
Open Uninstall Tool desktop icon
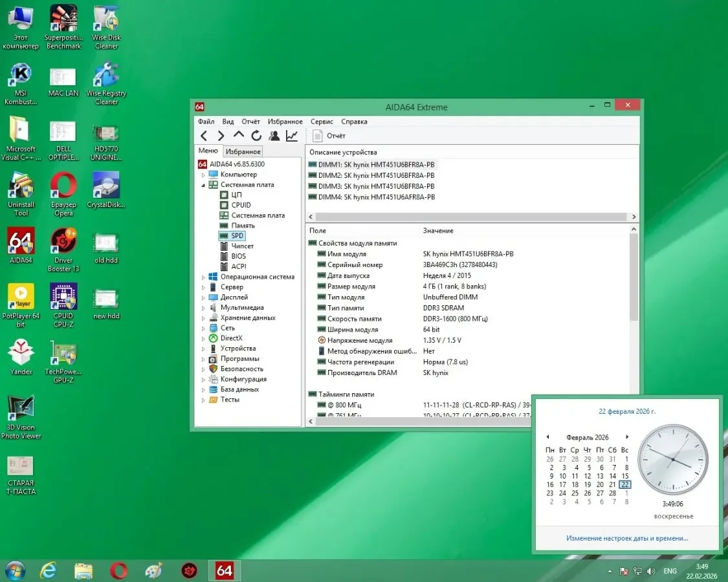point(21,195)
